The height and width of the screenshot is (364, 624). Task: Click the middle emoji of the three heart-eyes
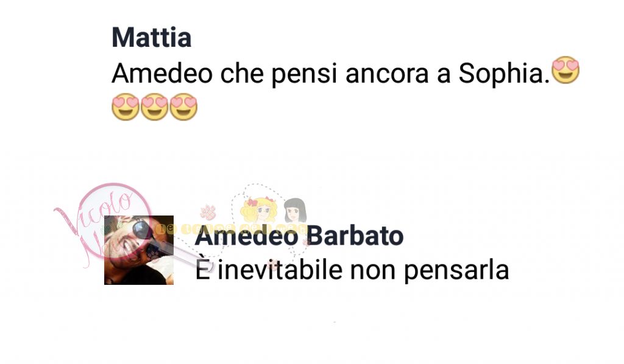pyautogui.click(x=154, y=107)
